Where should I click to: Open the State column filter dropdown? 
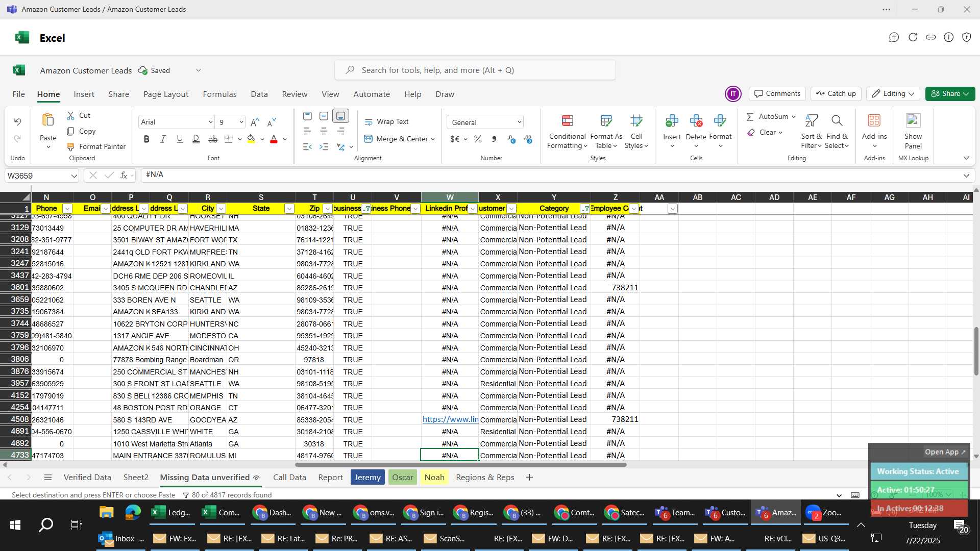(x=289, y=209)
